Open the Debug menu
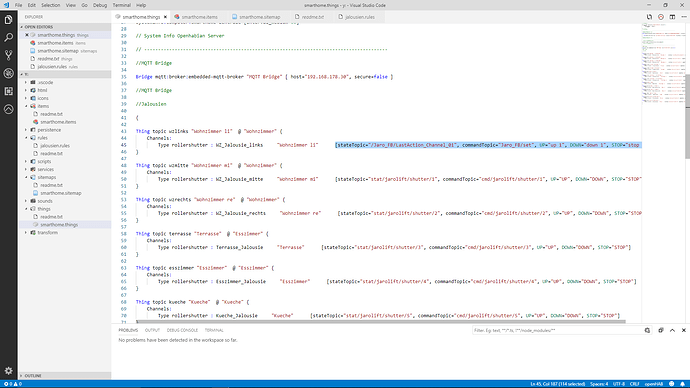Screen dimensions: 690x388 pyautogui.click(x=100, y=5)
